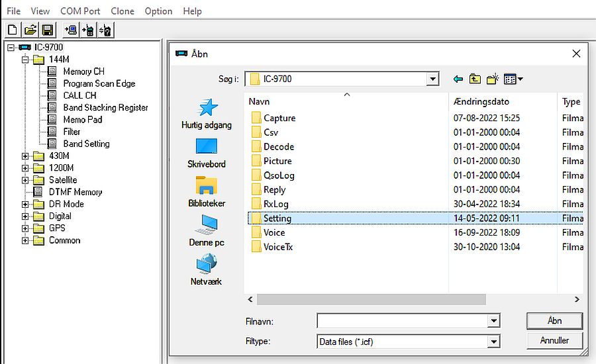Image resolution: width=596 pixels, height=364 pixels.
Task: Click the Save floppy disk toolbar icon
Action: pyautogui.click(x=48, y=30)
